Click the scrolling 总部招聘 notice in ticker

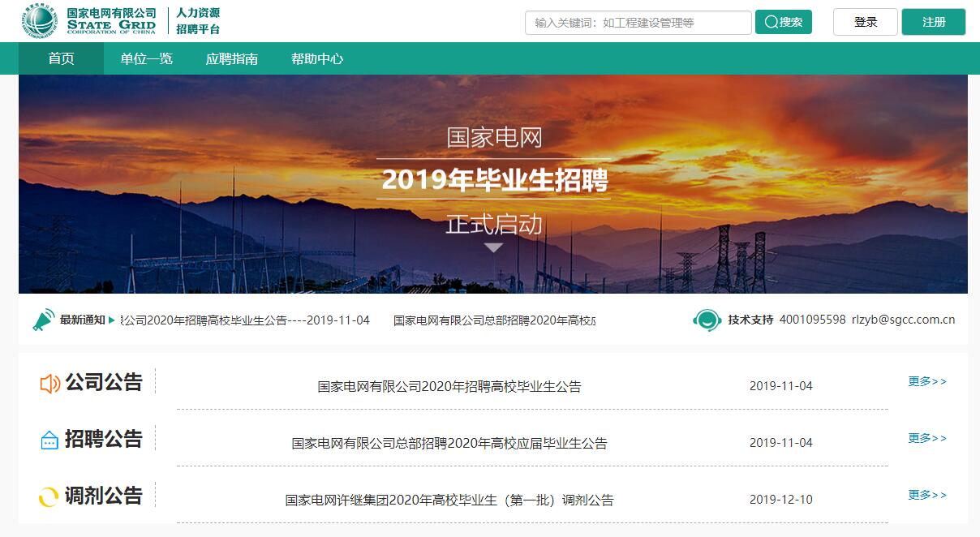495,320
